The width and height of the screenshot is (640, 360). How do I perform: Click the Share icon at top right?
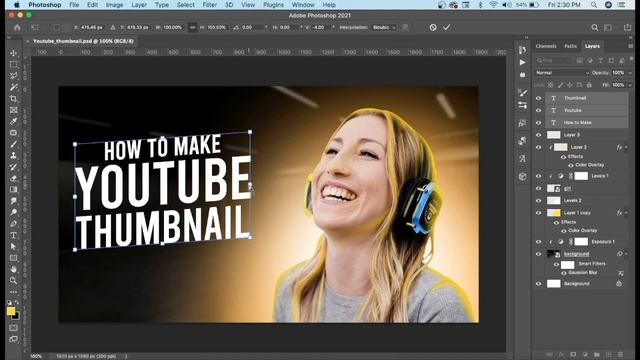[x=627, y=27]
